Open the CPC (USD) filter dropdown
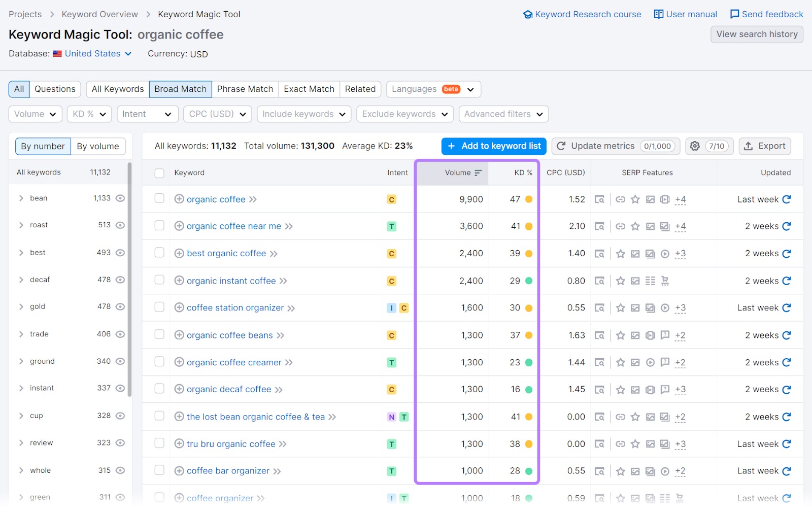This screenshot has height=516, width=812. [218, 114]
